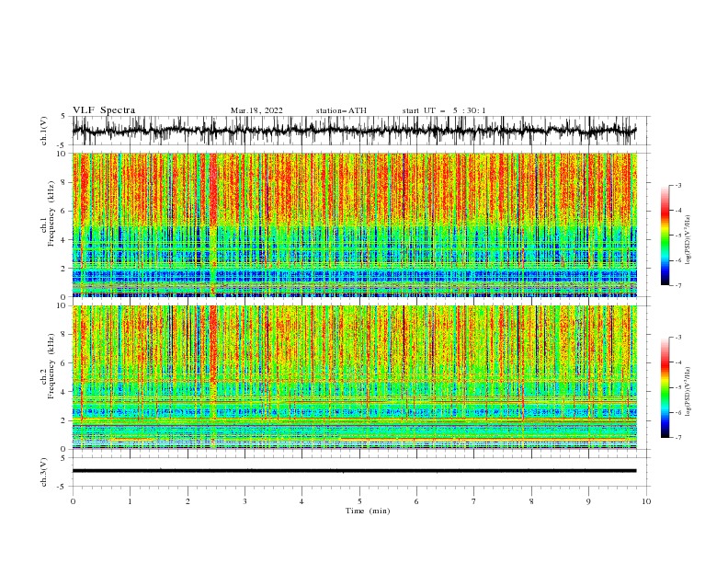The height and width of the screenshot is (563, 728).
Task: Select the "start UT = 5 :30: 1" text
Action: click(x=444, y=110)
